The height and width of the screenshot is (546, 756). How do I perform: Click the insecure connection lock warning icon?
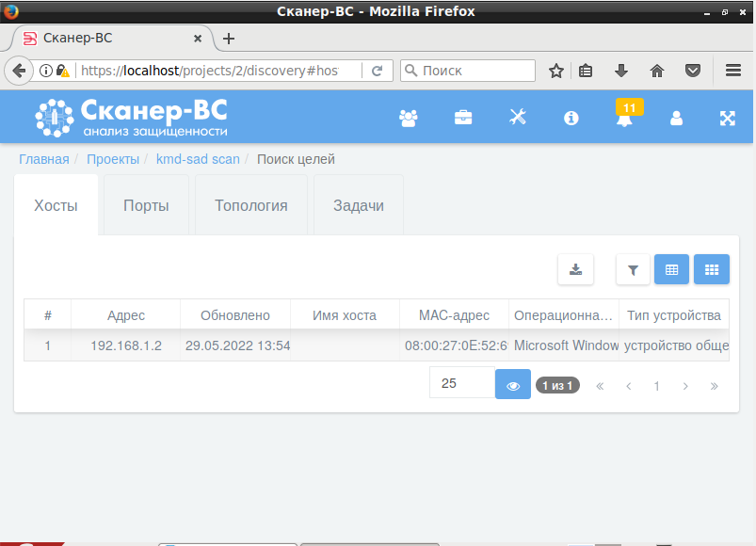click(63, 71)
